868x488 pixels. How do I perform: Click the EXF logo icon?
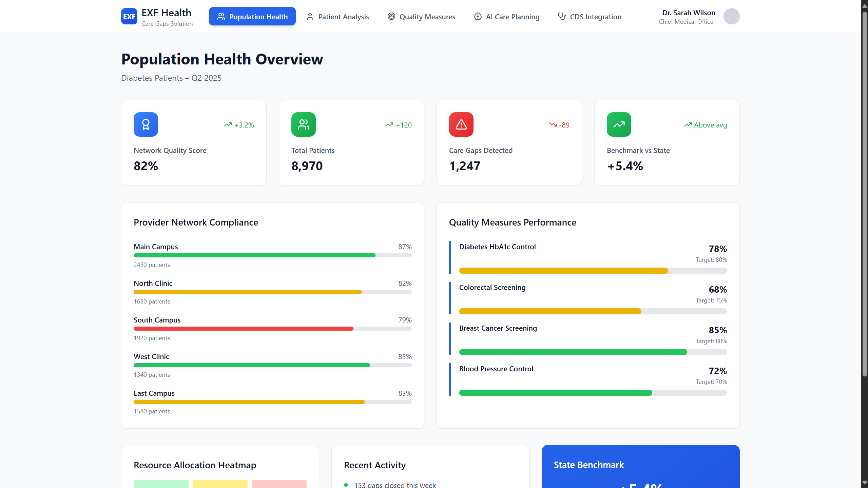click(x=129, y=16)
